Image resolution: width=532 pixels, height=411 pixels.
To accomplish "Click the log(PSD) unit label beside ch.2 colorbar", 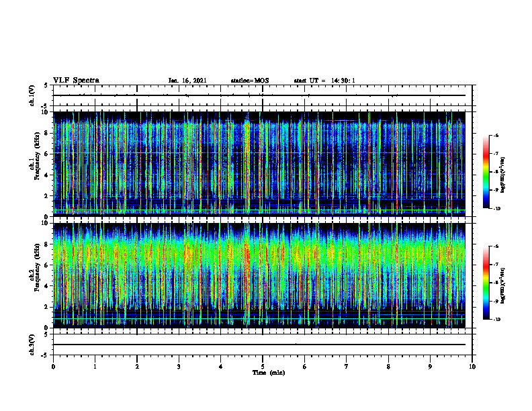I will pos(503,285).
